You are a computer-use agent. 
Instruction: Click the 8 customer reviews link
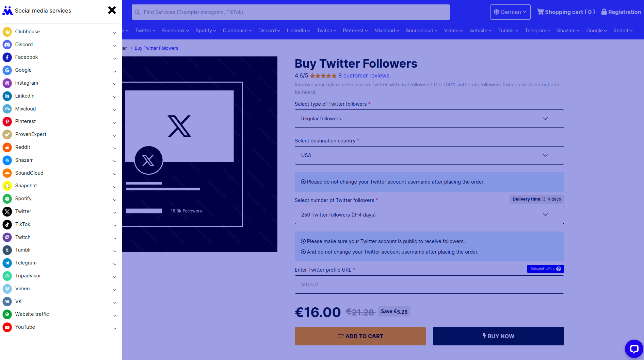pos(364,76)
